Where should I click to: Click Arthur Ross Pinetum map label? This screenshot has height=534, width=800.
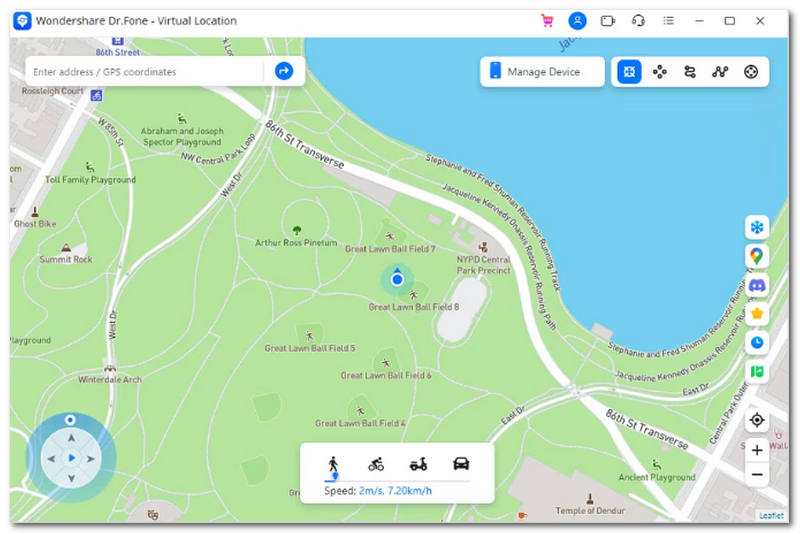coord(296,243)
